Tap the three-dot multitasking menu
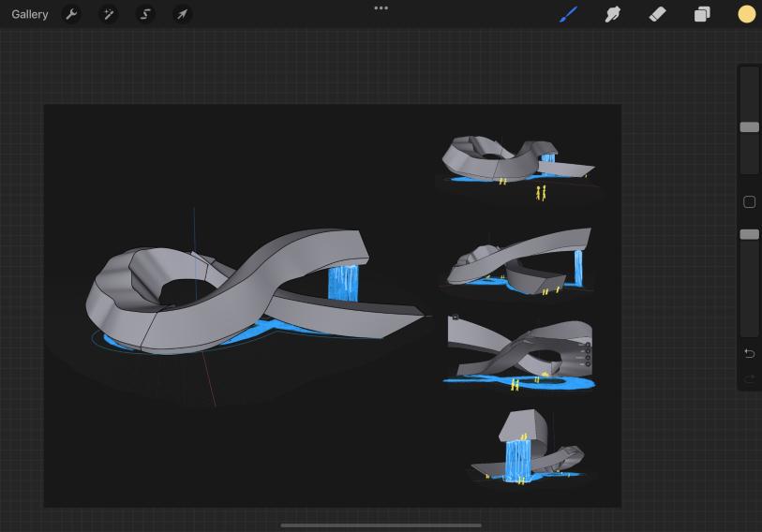The height and width of the screenshot is (532, 762). 381,7
